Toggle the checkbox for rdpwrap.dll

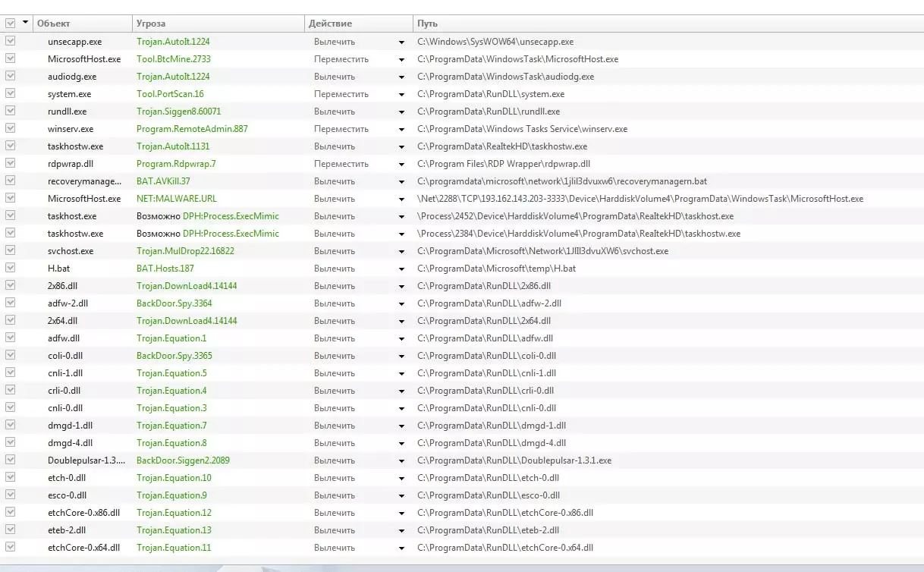pos(10,164)
